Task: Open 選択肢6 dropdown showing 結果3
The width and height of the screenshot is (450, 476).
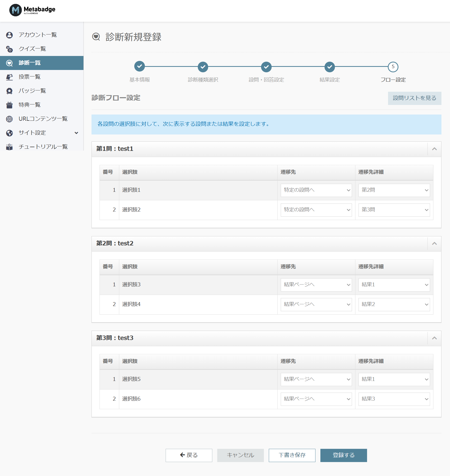Action: (x=394, y=399)
